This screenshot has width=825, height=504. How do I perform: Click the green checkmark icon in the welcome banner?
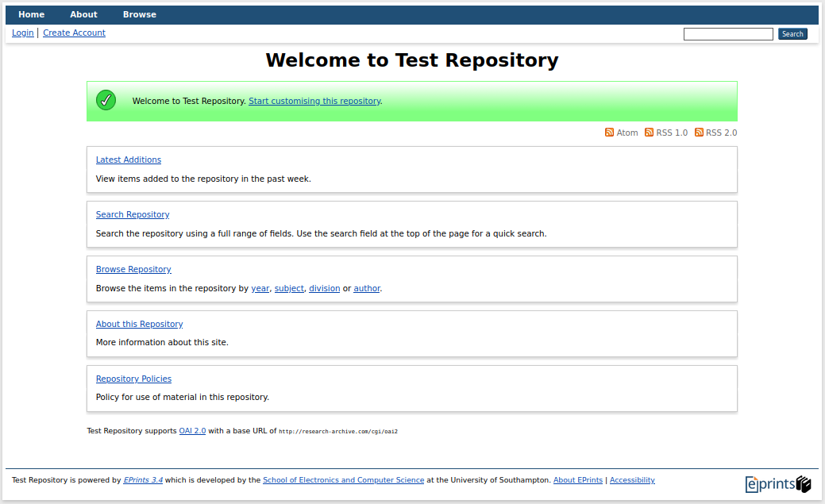coord(106,100)
